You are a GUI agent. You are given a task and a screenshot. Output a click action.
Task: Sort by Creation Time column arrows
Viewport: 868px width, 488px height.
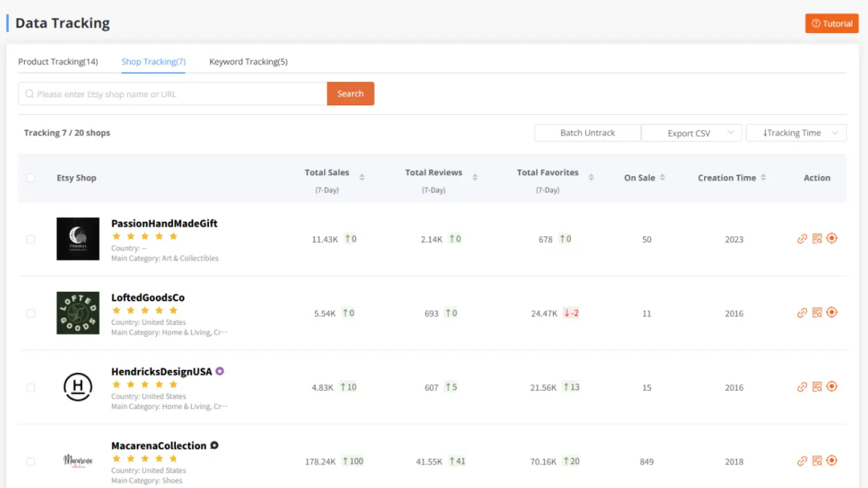[x=763, y=178]
